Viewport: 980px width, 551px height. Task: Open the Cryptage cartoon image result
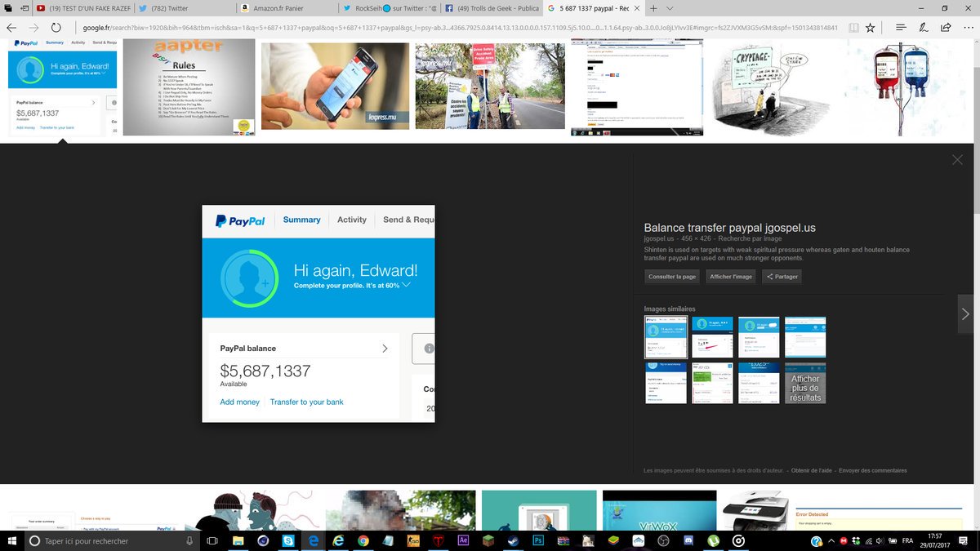pyautogui.click(x=773, y=89)
